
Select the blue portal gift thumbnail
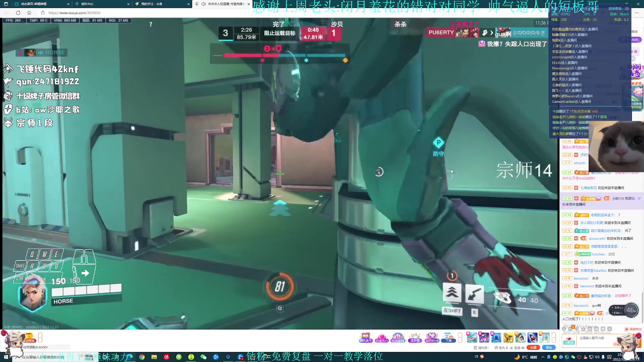click(x=496, y=337)
